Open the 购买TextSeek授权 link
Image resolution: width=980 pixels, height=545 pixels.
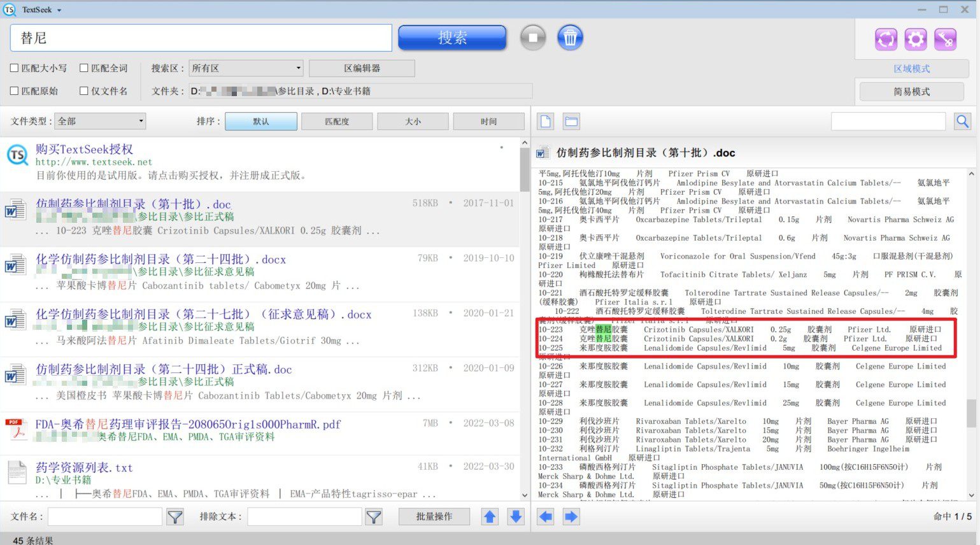(x=84, y=149)
